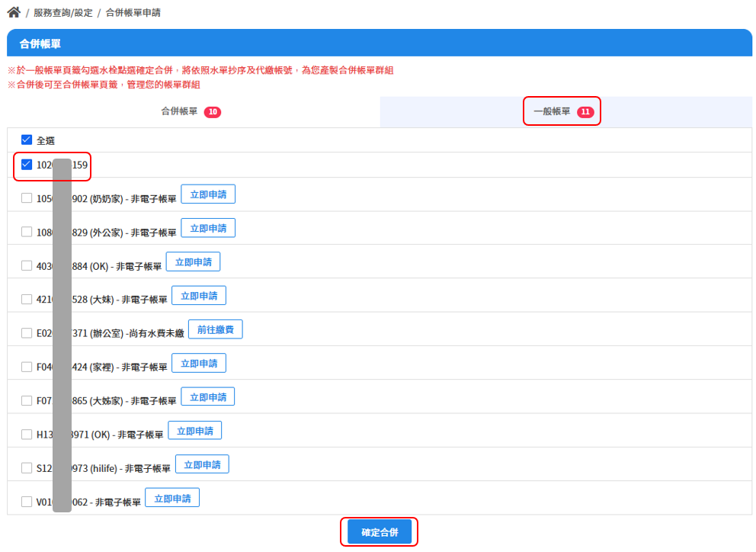Click 立即申請 for the hilife account

pos(202,464)
